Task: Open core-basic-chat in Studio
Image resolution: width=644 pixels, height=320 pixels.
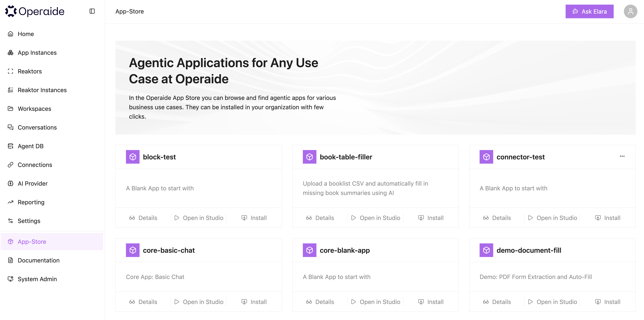Action: click(x=199, y=302)
